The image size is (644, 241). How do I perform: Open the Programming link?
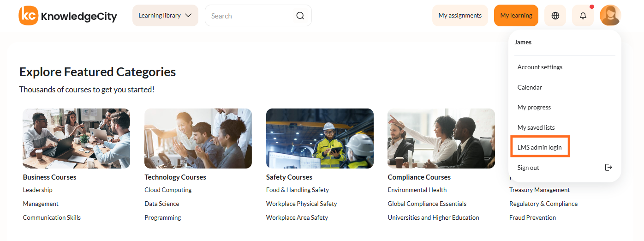tap(163, 217)
